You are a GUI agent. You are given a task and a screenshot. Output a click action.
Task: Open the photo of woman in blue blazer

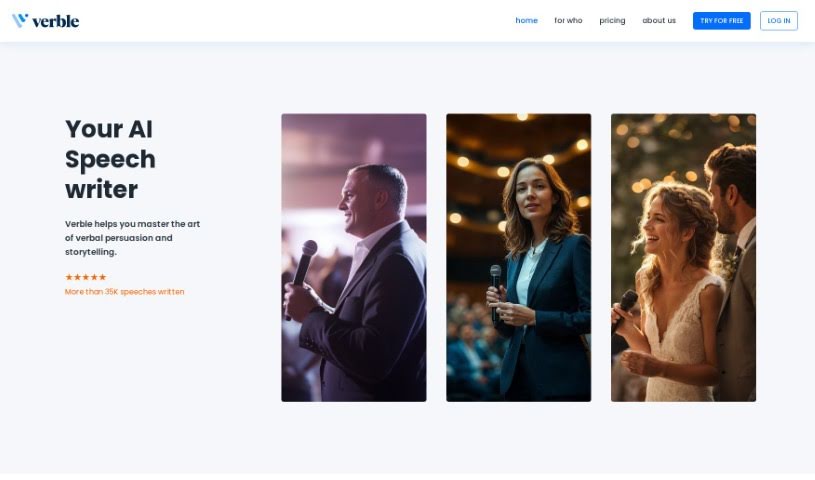pyautogui.click(x=519, y=257)
